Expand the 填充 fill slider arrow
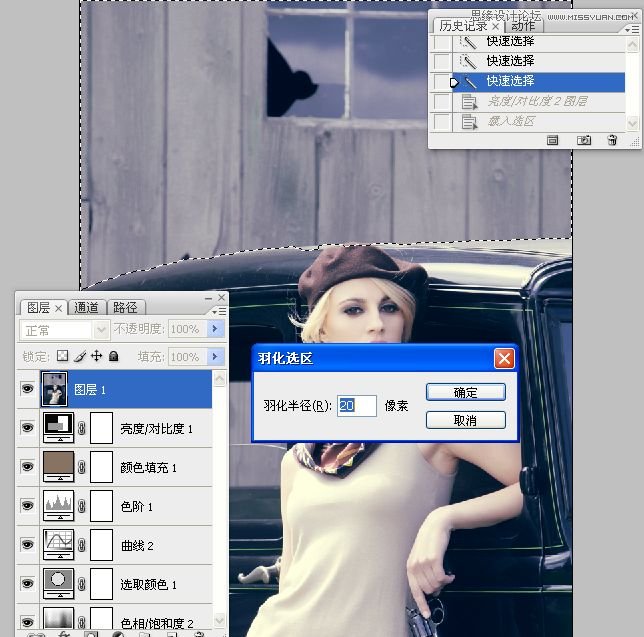The height and width of the screenshot is (637, 644). 215,356
